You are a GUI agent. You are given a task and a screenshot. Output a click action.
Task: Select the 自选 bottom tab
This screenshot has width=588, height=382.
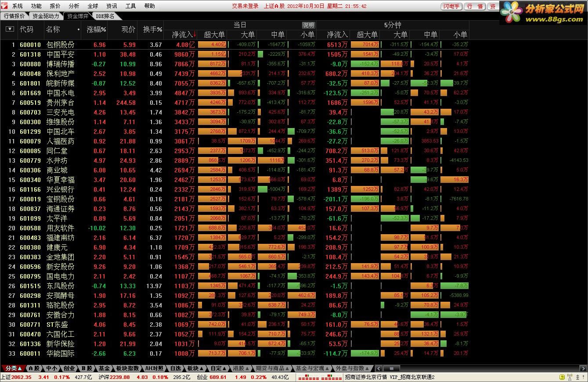pos(175,368)
